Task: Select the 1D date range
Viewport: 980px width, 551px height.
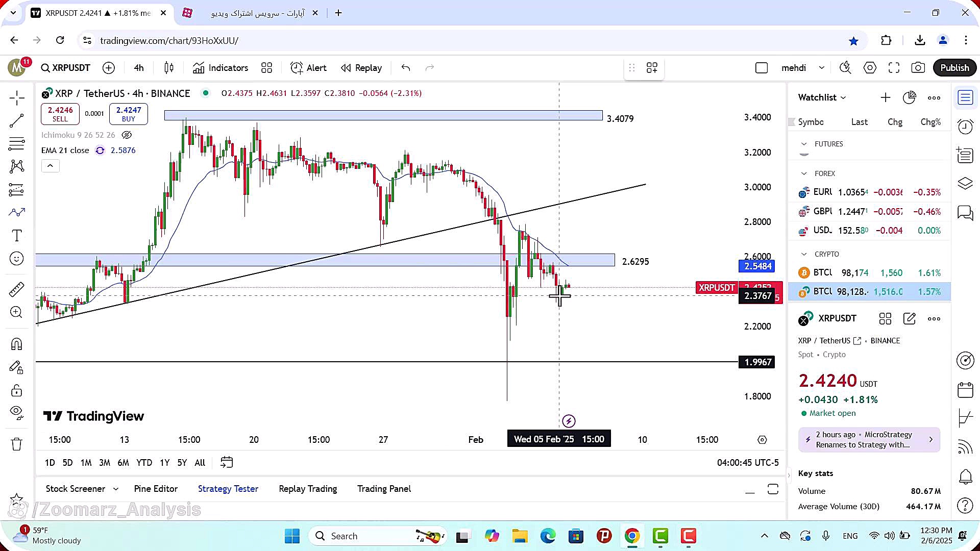Action: pos(50,463)
